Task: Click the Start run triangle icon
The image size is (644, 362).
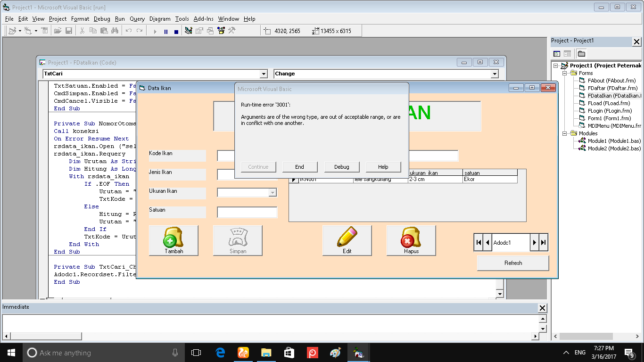Action: pos(155,32)
